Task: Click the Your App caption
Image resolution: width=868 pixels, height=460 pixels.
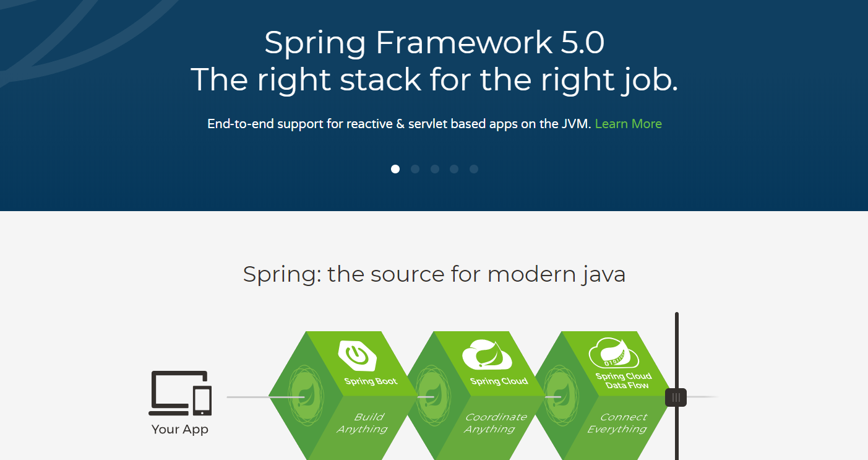Action: point(180,430)
